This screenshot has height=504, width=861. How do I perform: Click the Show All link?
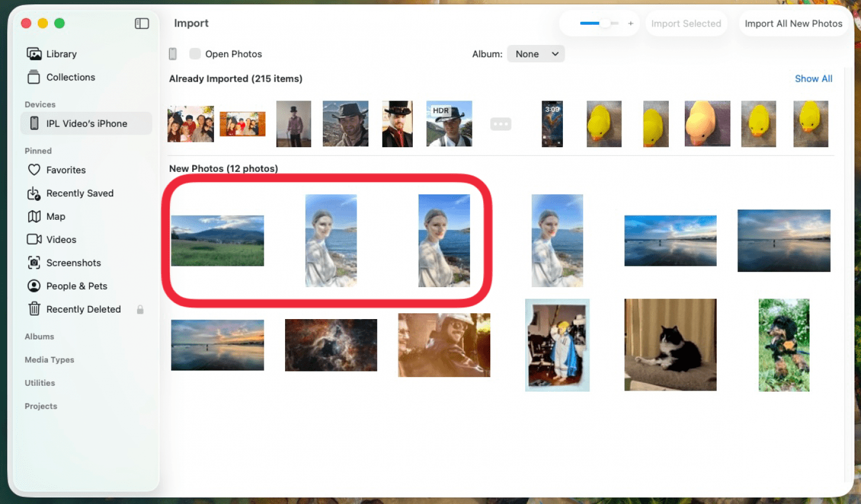pyautogui.click(x=813, y=79)
